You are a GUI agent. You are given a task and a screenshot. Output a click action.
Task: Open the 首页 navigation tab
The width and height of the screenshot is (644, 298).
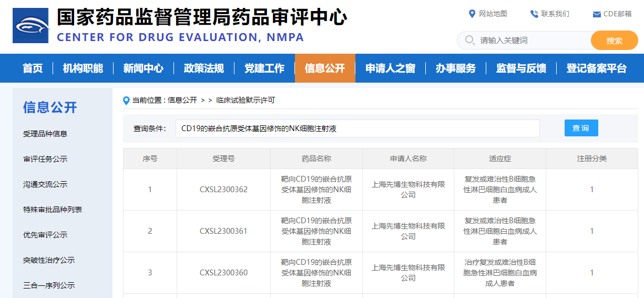pos(33,68)
